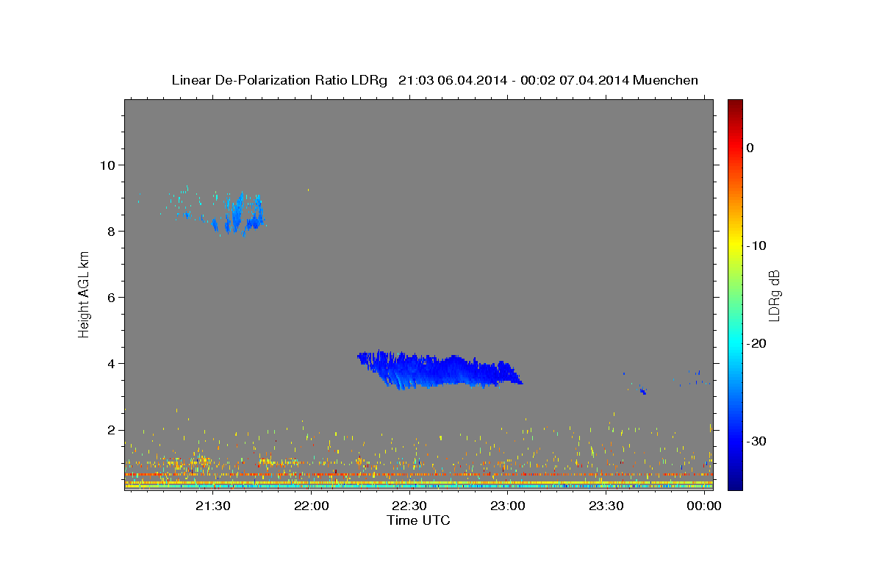Click the colorbar value '0'

750,148
